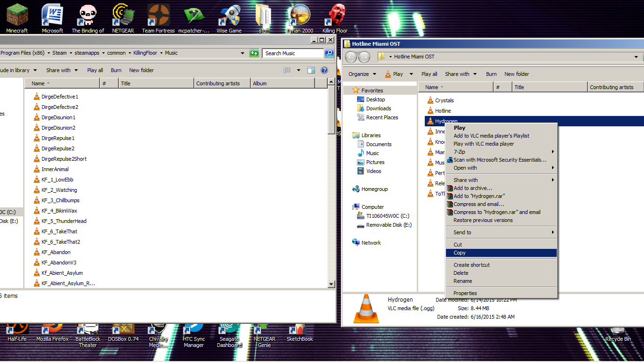Expand the Share with dropdown in Hotline Miami OST toolbar
This screenshot has width=644, height=362.
coord(461,74)
